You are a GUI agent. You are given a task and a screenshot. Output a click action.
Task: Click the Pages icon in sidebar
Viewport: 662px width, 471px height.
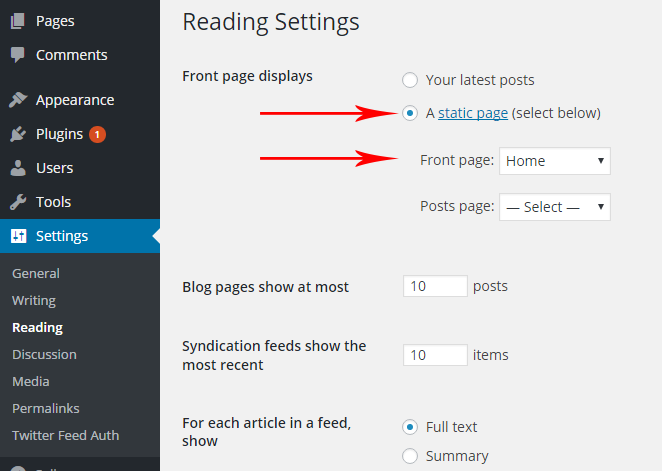click(x=18, y=21)
